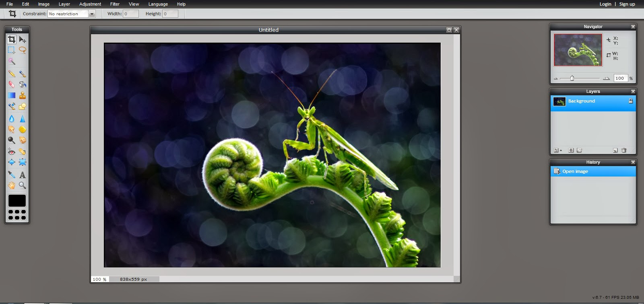Select the Sponge tool

click(23, 129)
